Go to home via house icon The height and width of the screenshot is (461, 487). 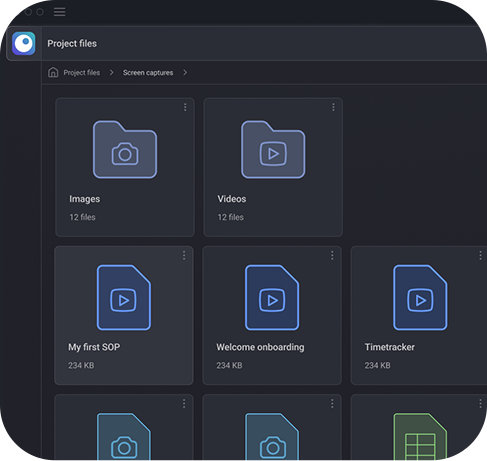click(x=53, y=72)
